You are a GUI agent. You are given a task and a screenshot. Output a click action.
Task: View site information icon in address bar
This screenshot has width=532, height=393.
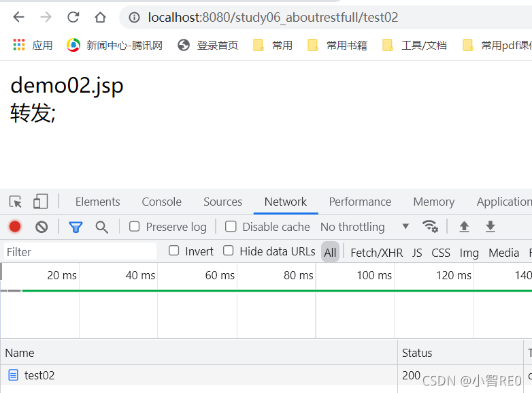click(x=134, y=17)
